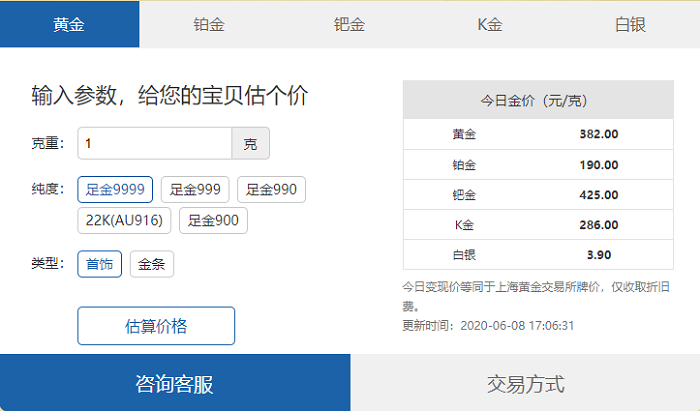Click the 更新时间 2020-06-08 17:06:31 text
Image resolution: width=700 pixels, height=411 pixels.
(x=488, y=325)
